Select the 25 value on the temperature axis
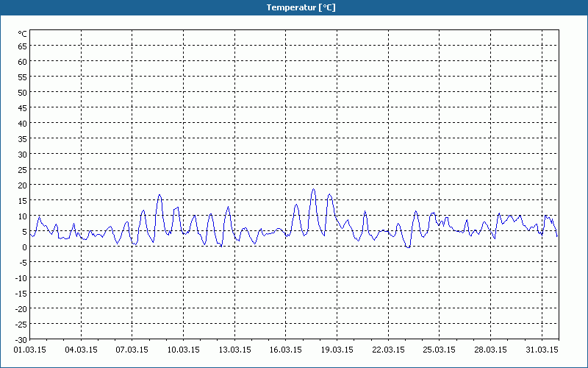The height and width of the screenshot is (368, 588). [23, 170]
